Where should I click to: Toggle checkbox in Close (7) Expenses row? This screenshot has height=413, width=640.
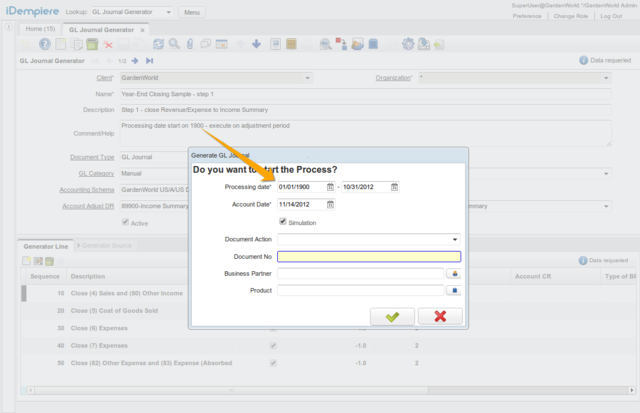[x=273, y=345]
